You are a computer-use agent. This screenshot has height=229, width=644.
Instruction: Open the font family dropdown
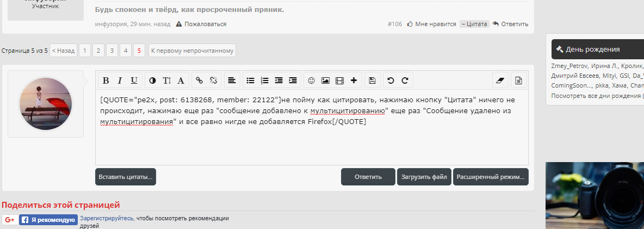pyautogui.click(x=181, y=81)
